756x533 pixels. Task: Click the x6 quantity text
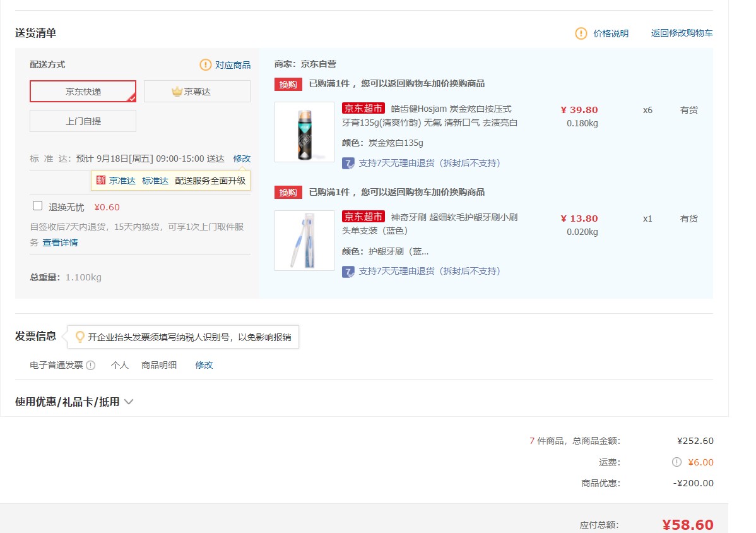pyautogui.click(x=647, y=110)
